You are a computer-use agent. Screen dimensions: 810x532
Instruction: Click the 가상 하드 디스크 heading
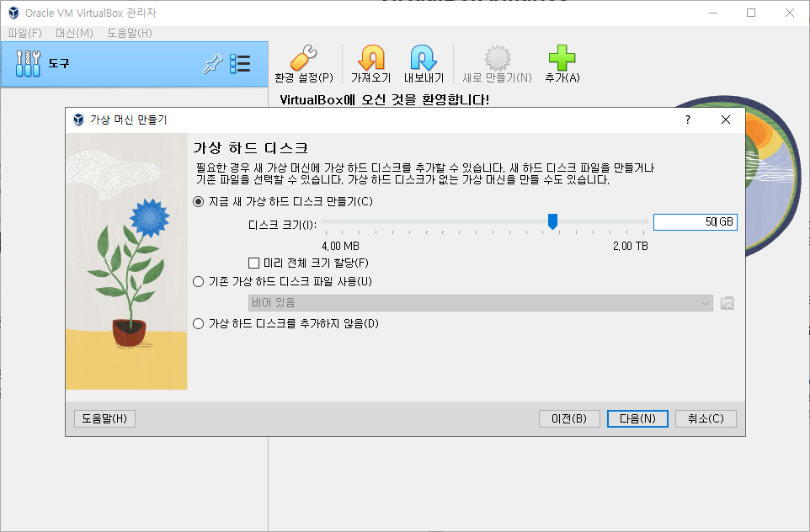point(251,148)
